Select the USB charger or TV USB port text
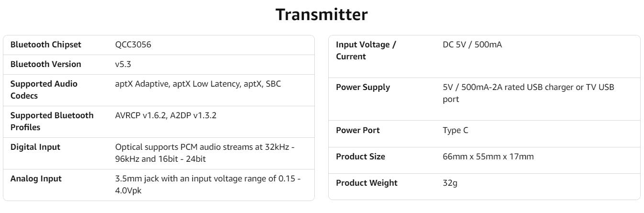 528,93
